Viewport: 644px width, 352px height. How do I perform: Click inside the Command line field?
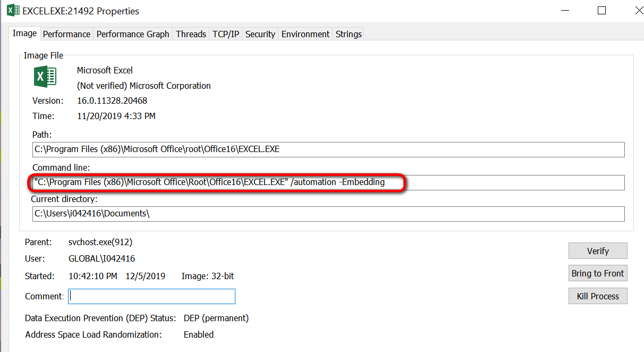click(328, 182)
